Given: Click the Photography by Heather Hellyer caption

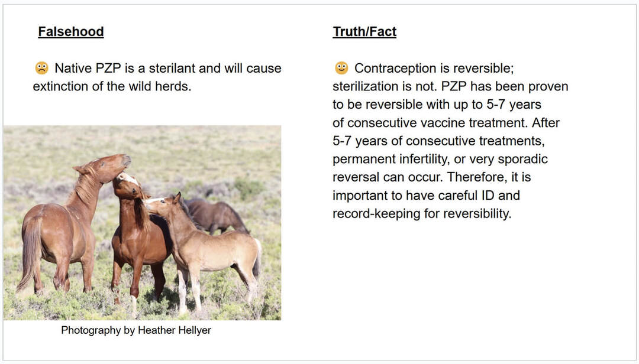Looking at the screenshot, I should pos(136,330).
